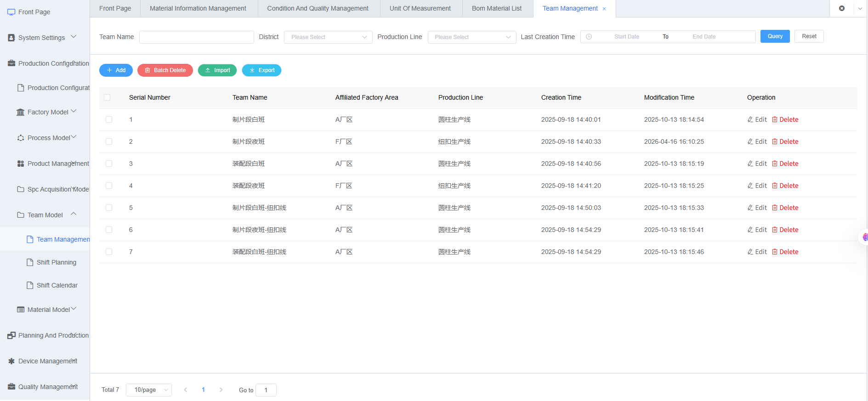The height and width of the screenshot is (401, 868).
Task: Check the checkbox for serial number 4
Action: coord(109,186)
